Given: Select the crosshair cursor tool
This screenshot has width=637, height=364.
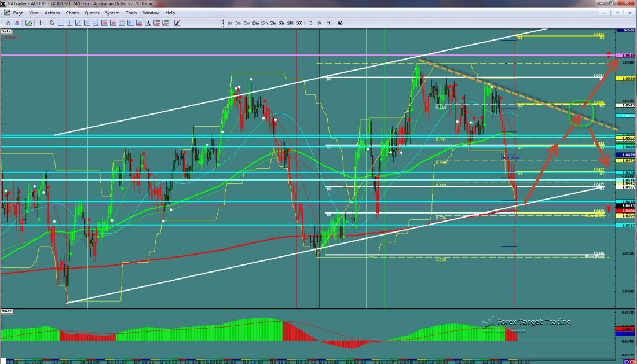Looking at the screenshot, I should (40, 23).
